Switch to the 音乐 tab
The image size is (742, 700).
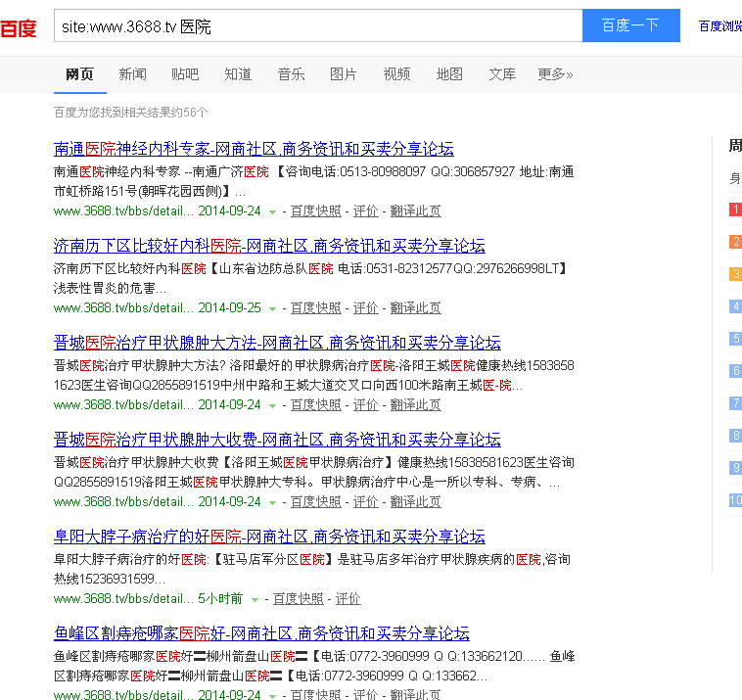[x=291, y=74]
